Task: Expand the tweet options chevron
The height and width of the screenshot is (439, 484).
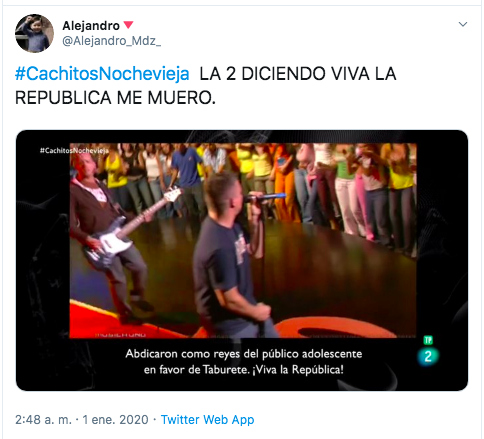Action: [463, 24]
